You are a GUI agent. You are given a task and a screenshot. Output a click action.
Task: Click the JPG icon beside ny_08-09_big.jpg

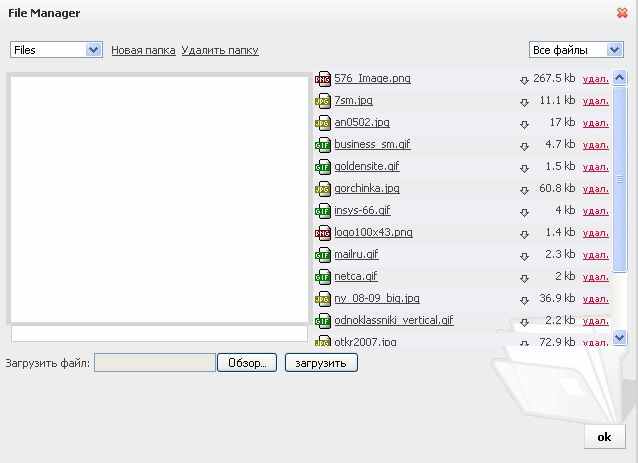pyautogui.click(x=323, y=298)
